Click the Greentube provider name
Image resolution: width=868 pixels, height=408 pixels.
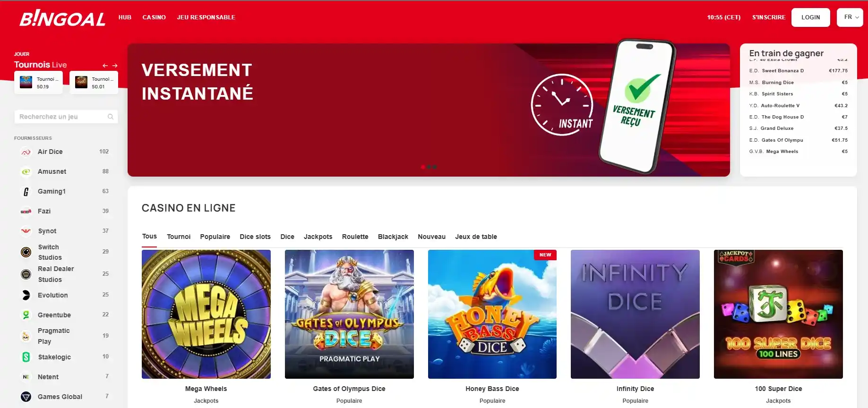pyautogui.click(x=54, y=315)
